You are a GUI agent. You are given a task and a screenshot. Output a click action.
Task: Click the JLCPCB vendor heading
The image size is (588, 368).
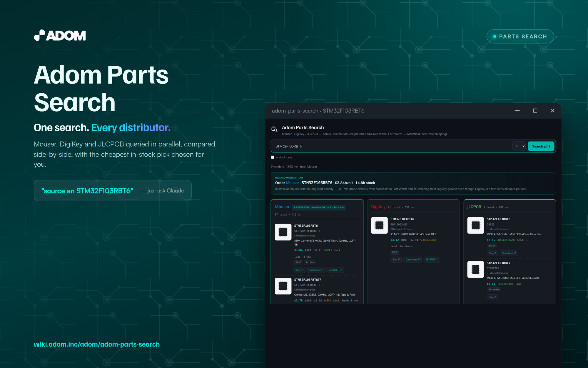click(474, 207)
